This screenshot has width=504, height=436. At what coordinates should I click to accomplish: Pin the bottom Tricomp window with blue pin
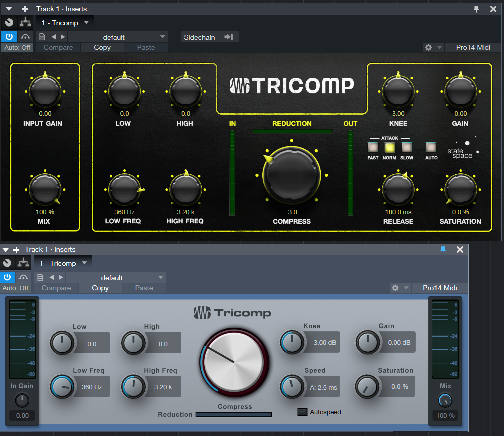(443, 249)
